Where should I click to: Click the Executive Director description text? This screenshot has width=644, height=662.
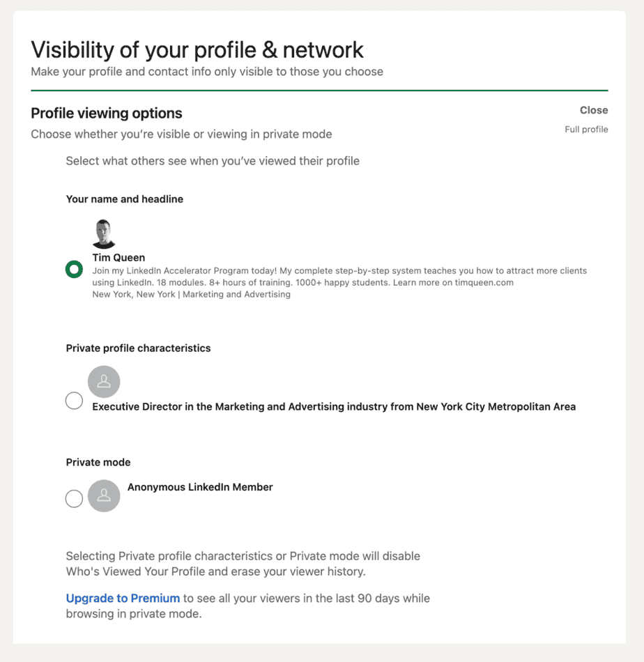tap(334, 406)
